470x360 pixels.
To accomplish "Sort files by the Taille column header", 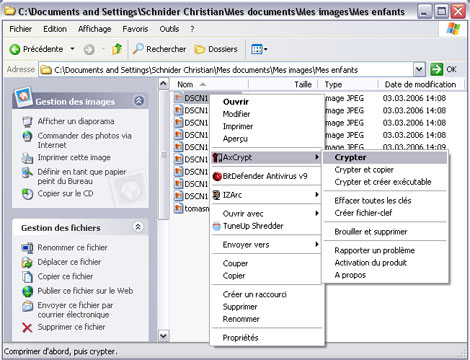I will (x=283, y=85).
